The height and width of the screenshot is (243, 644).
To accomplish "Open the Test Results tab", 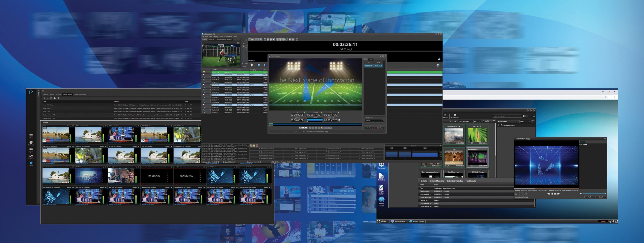I will tap(471, 181).
